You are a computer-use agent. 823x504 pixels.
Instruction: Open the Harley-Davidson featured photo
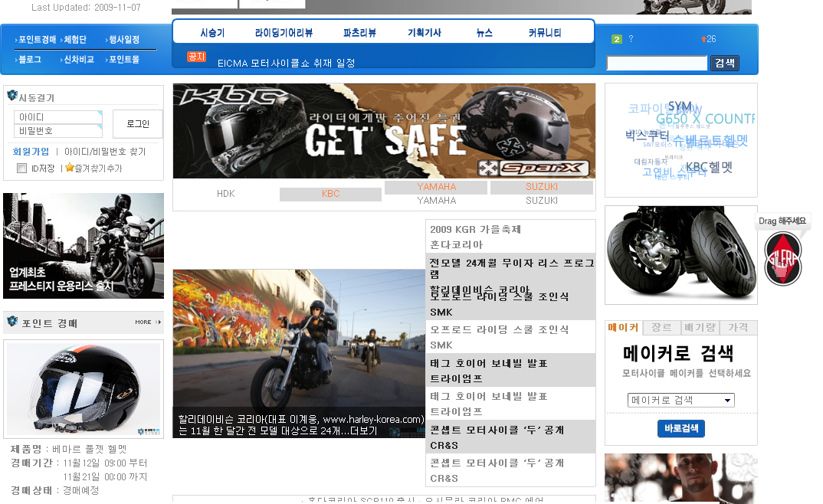pyautogui.click(x=299, y=353)
